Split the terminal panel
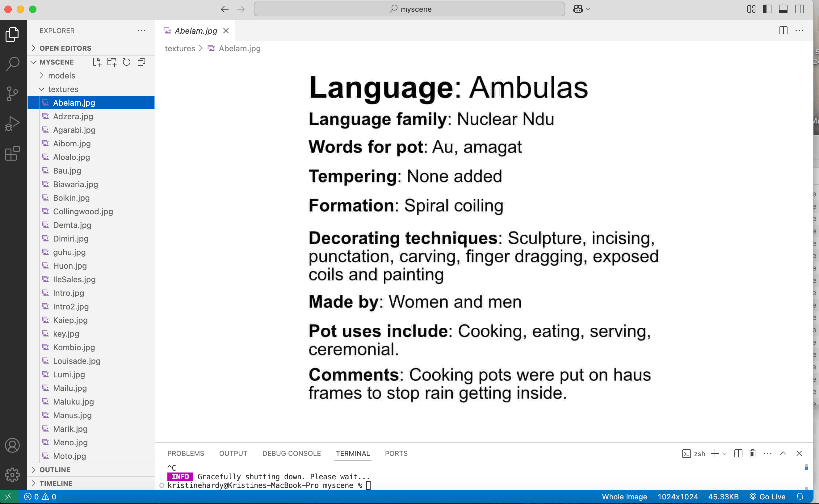 [738, 453]
